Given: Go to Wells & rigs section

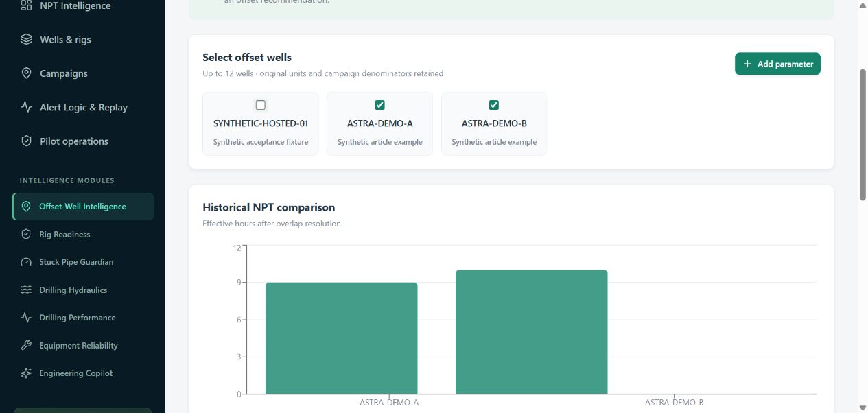Looking at the screenshot, I should click(83, 39).
